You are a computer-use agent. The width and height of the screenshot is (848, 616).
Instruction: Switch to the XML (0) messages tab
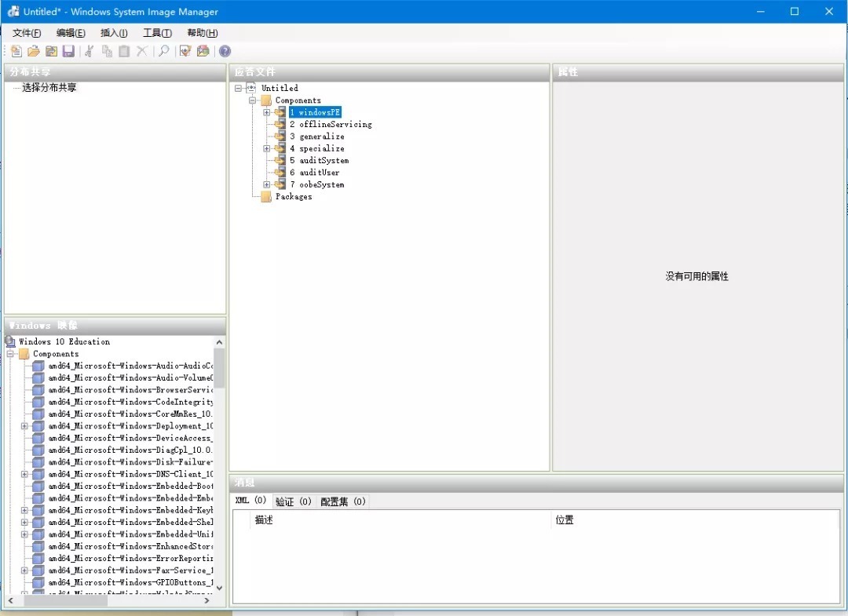click(251, 501)
